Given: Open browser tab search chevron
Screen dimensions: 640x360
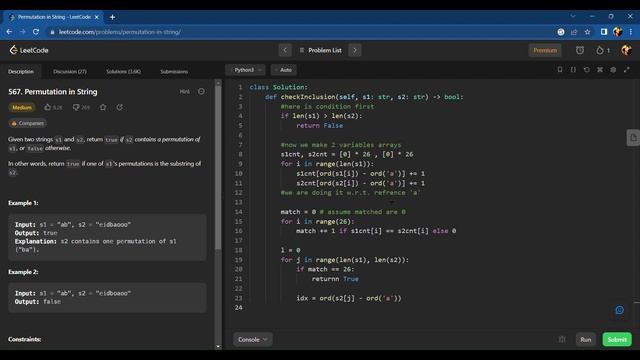Looking at the screenshot, I should coord(573,16).
